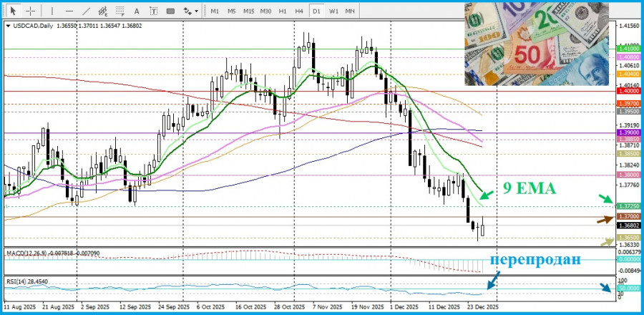Activate the crosshair tool
The image size is (644, 315).
(31, 11)
